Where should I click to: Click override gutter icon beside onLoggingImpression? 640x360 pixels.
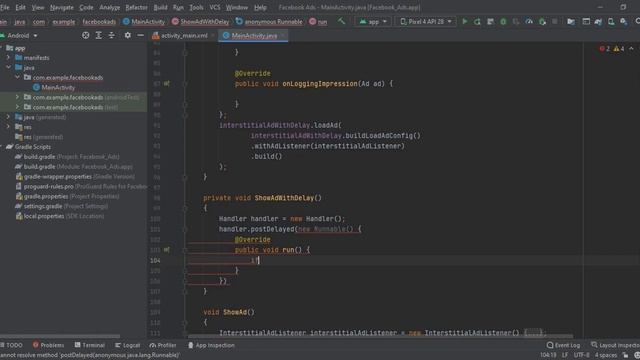[167, 84]
